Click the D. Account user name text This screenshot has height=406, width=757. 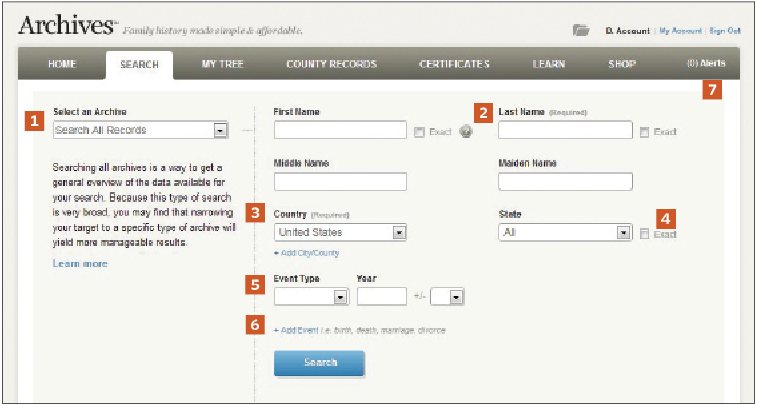[628, 30]
